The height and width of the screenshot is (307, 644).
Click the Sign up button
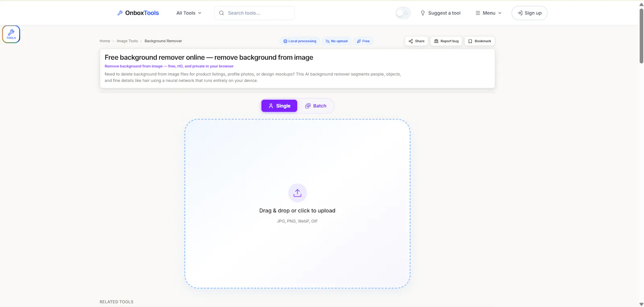529,13
